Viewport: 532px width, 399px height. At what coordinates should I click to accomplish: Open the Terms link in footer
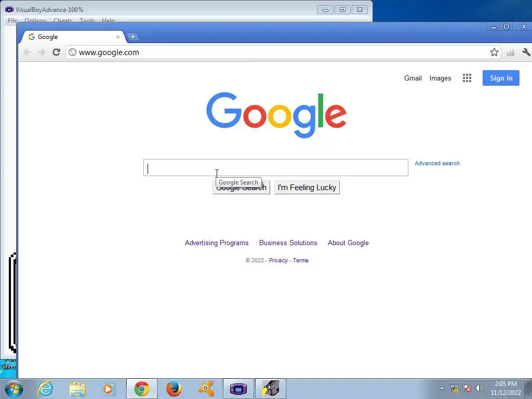click(x=301, y=261)
